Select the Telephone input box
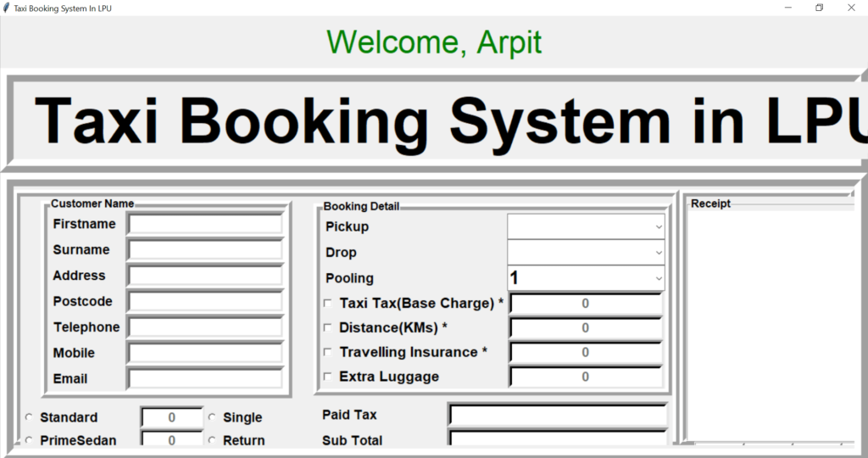The image size is (868, 458). click(205, 327)
